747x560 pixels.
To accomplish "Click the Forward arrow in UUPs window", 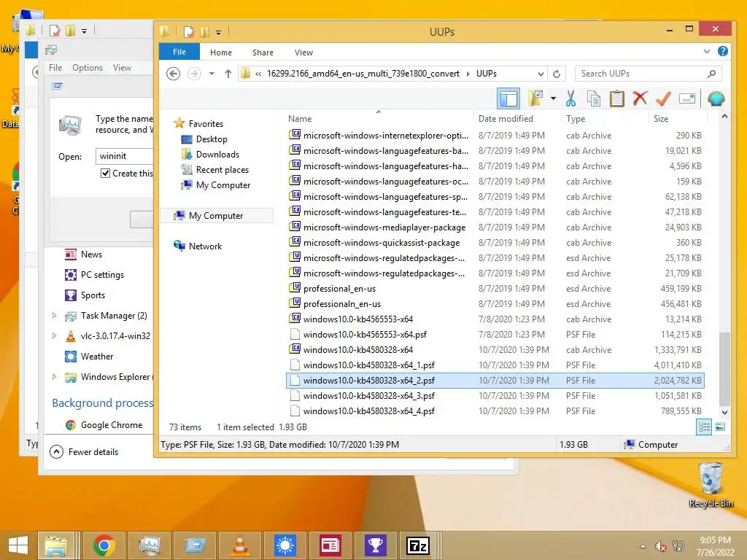I will pos(194,74).
